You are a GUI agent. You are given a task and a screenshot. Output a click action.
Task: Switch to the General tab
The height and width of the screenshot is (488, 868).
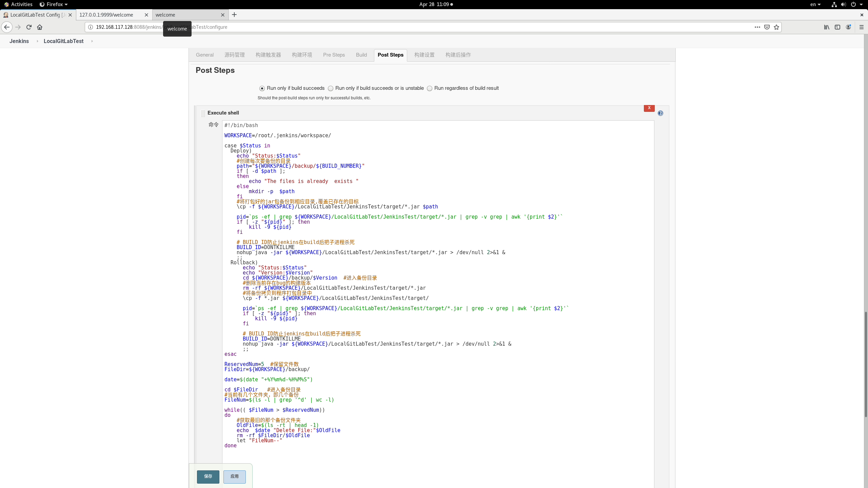[204, 55]
